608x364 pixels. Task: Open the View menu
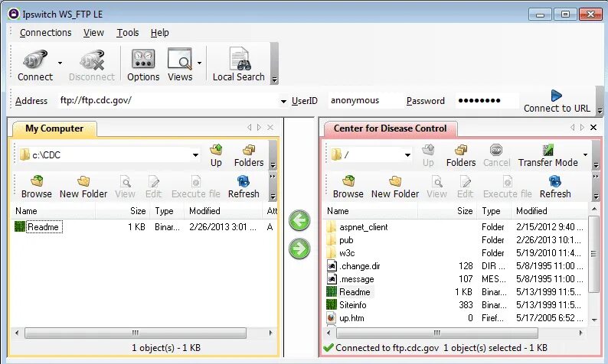coord(93,33)
